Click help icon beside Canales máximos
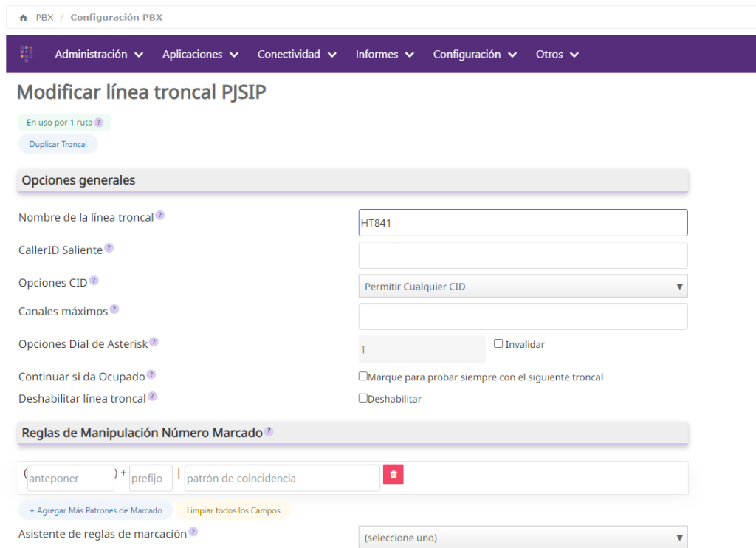The image size is (756, 548). [114, 309]
